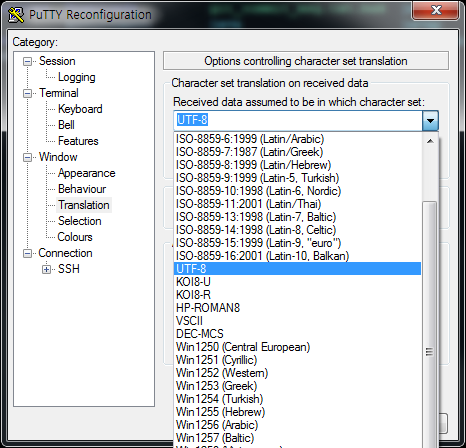Screen dimensions: 466x448
Task: Choose ISO-8859-8:1999 (Latin/Hebrew)
Action: 297,165
